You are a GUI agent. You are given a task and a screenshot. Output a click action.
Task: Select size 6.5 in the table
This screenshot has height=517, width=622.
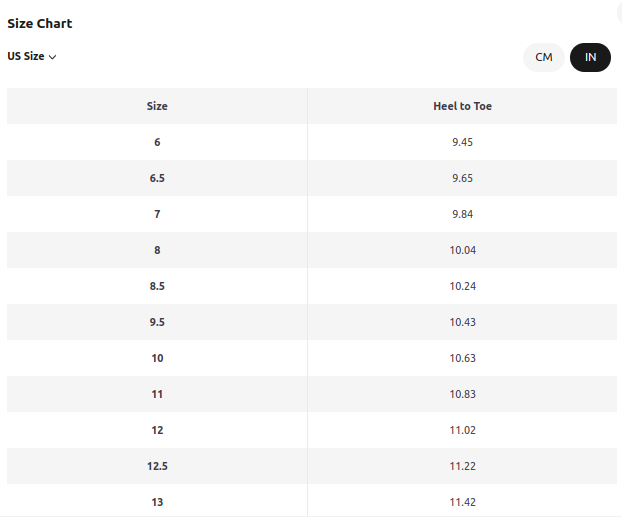point(157,178)
